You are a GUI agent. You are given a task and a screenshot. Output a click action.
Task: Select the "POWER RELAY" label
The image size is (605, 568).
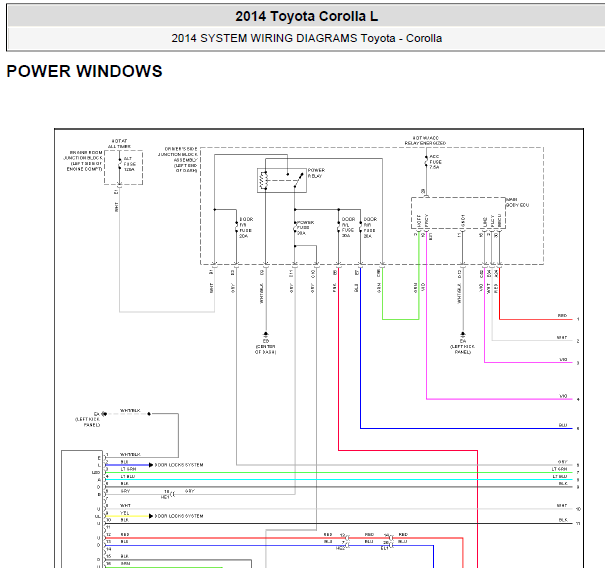coord(316,173)
